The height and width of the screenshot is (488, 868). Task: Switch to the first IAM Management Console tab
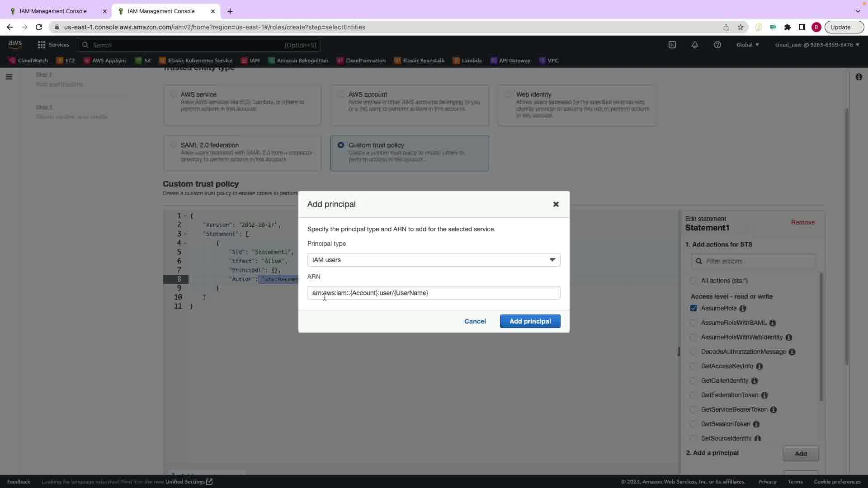point(53,11)
